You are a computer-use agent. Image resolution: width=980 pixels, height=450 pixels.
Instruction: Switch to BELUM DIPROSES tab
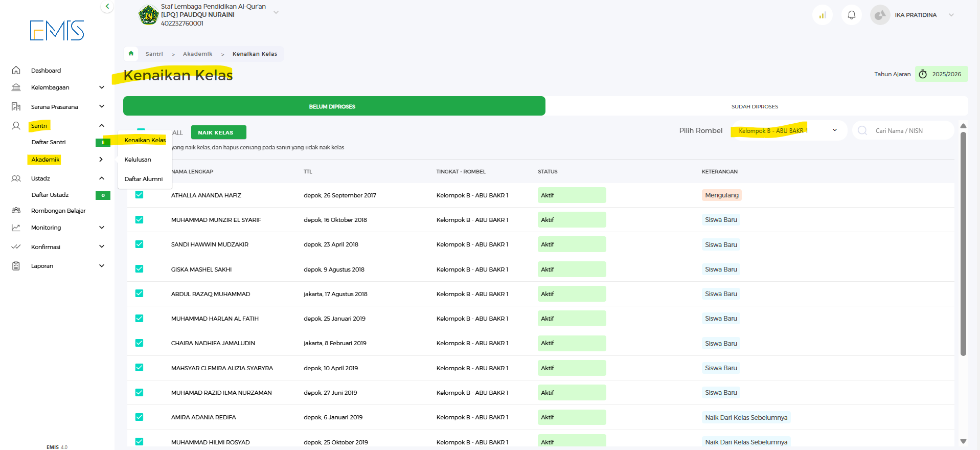click(334, 106)
